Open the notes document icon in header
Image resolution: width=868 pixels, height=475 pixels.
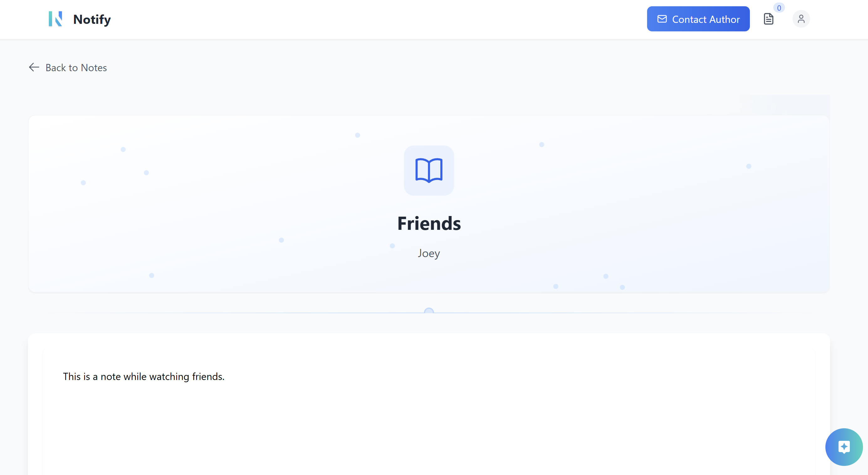(768, 19)
